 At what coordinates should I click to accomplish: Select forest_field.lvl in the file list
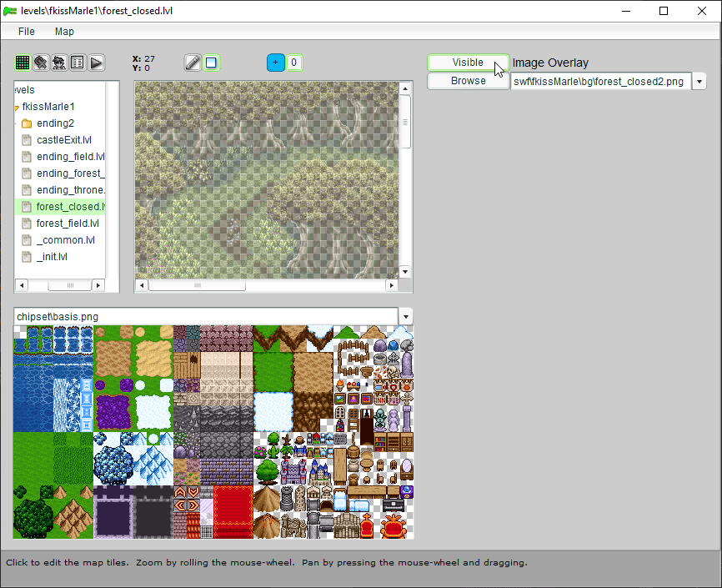point(68,223)
